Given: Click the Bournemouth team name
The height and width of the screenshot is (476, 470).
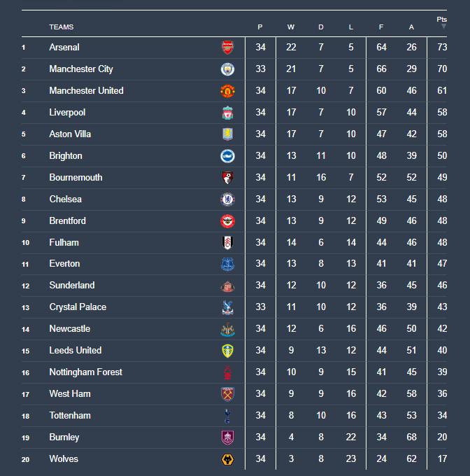Looking at the screenshot, I should pos(76,177).
